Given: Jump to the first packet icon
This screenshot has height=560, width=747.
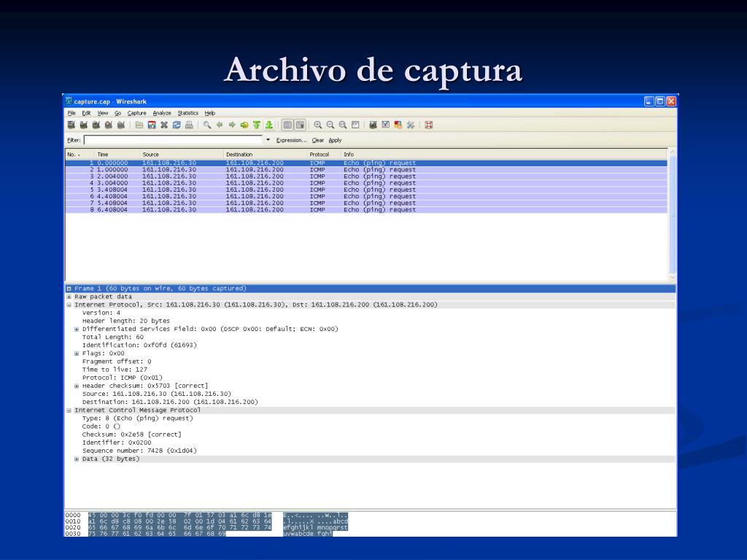Looking at the screenshot, I should 257,125.
